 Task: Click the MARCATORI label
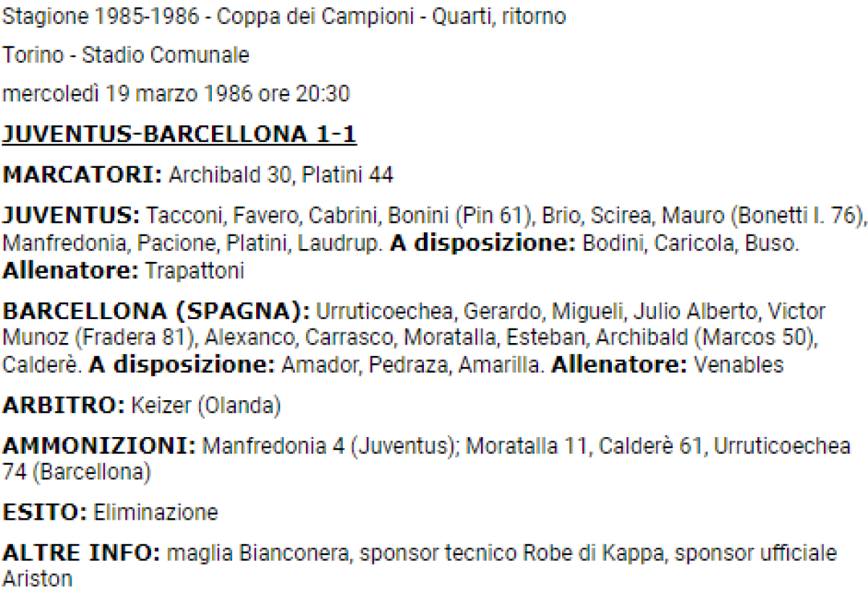pos(82,175)
